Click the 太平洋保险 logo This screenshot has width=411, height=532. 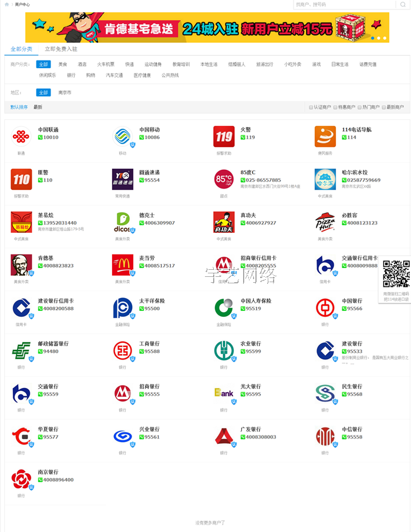[x=122, y=307]
